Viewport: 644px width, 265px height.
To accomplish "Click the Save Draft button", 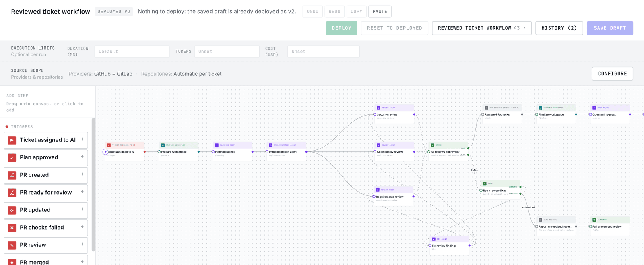I will click(x=610, y=28).
